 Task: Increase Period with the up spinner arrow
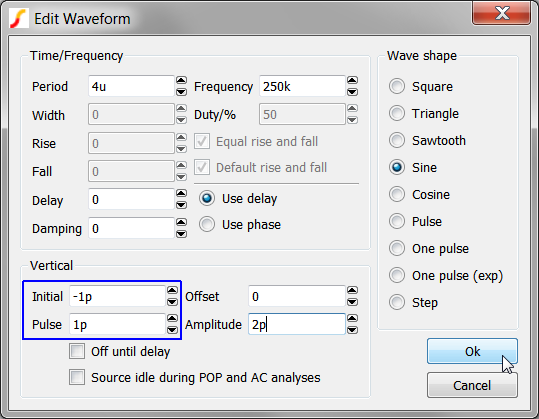[x=181, y=80]
